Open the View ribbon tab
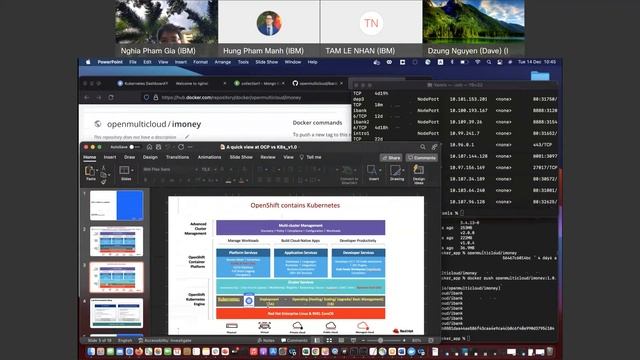640x360 pixels. [288, 157]
